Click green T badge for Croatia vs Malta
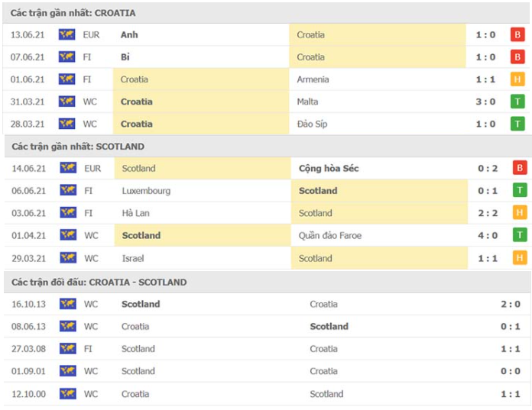This screenshot has width=532, height=410. pyautogui.click(x=517, y=102)
